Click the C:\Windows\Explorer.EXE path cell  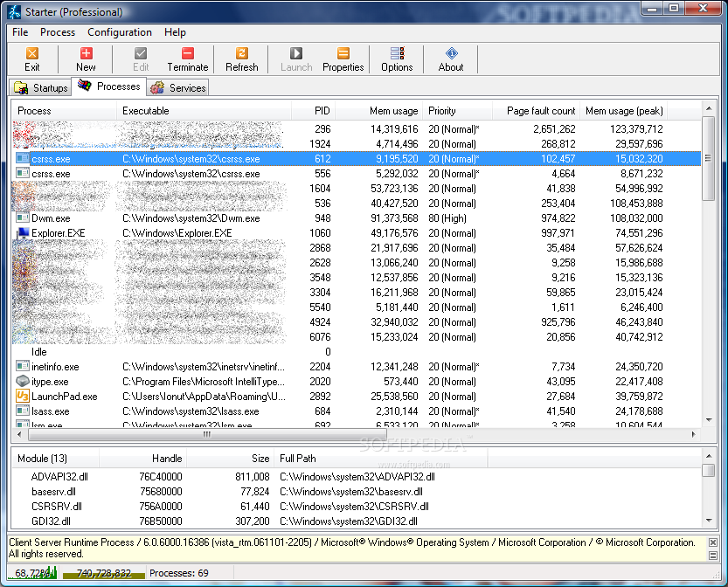click(x=177, y=233)
